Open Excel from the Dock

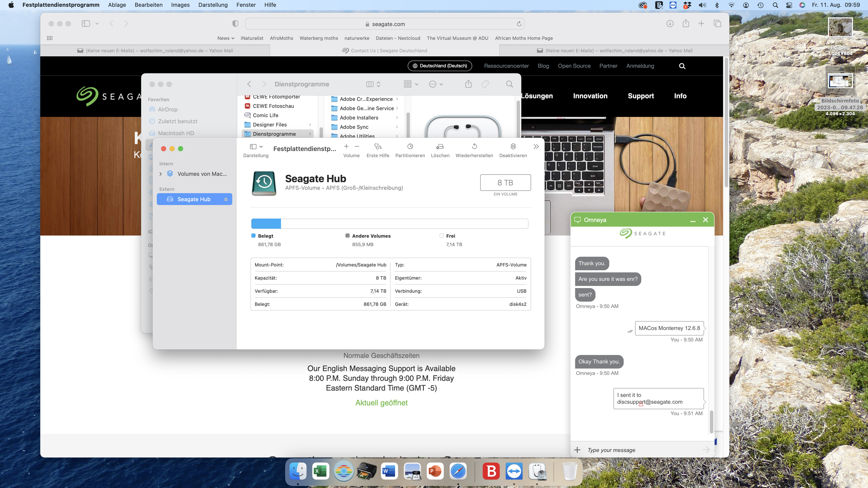320,471
